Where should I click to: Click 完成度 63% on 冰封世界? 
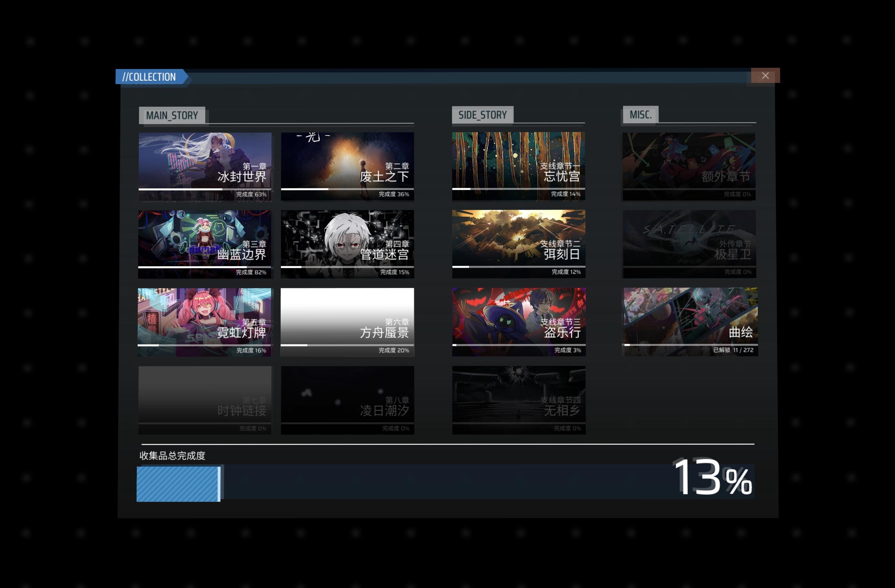pos(251,194)
